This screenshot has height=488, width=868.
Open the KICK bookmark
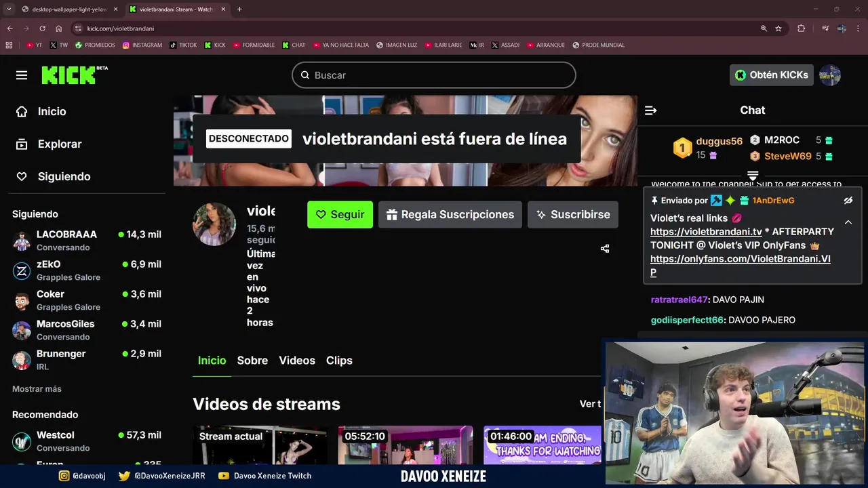point(215,45)
